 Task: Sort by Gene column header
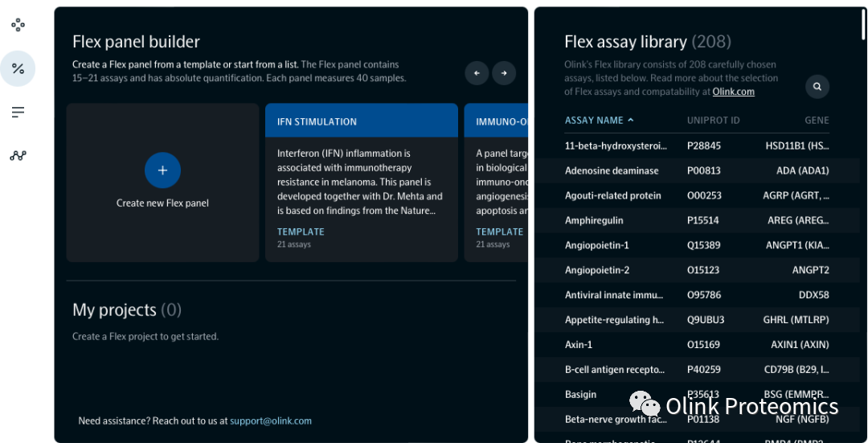coord(817,120)
